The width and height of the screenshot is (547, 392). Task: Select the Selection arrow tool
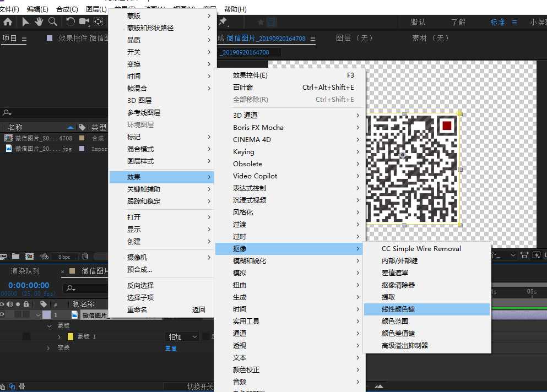tap(25, 22)
